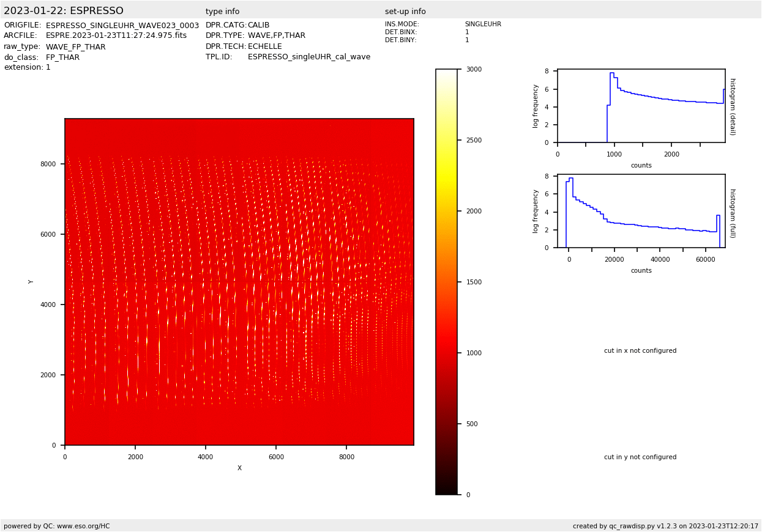Image resolution: width=762 pixels, height=532 pixels.
Task: Click the TPL.ID value ESPRESSO_singleUHR_cal_wave
Action: (308, 57)
